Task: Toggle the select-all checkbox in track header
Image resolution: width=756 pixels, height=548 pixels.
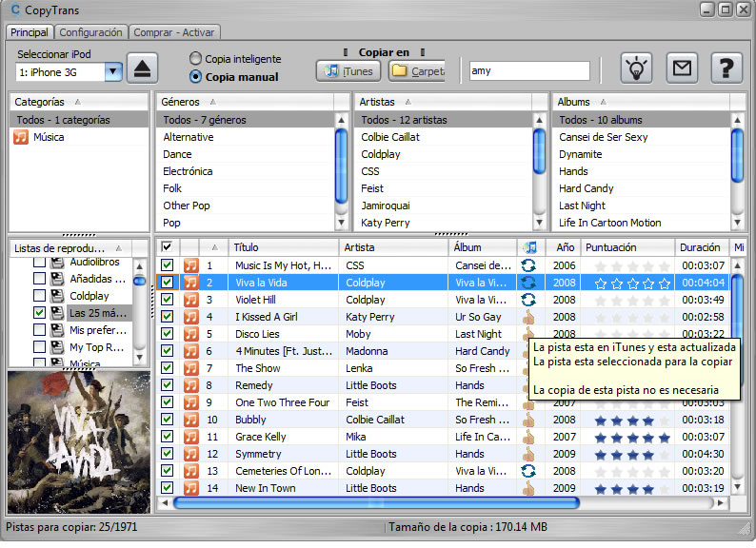Action: 167,247
